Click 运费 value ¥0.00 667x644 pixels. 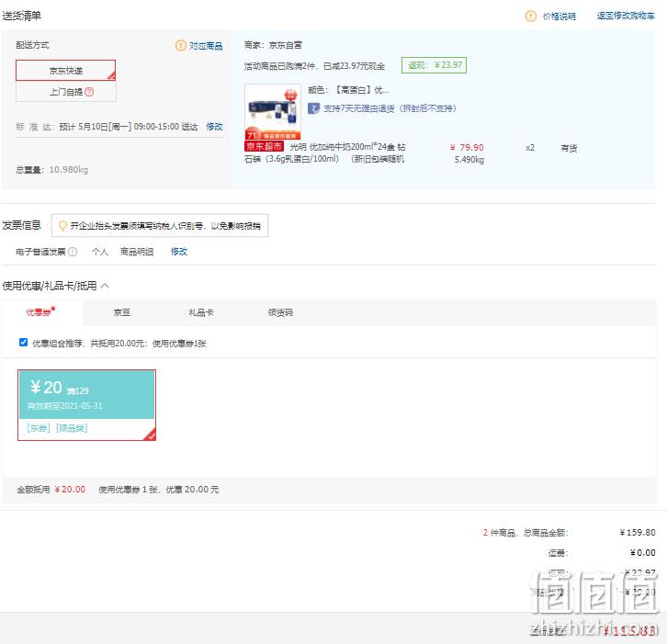(x=642, y=552)
